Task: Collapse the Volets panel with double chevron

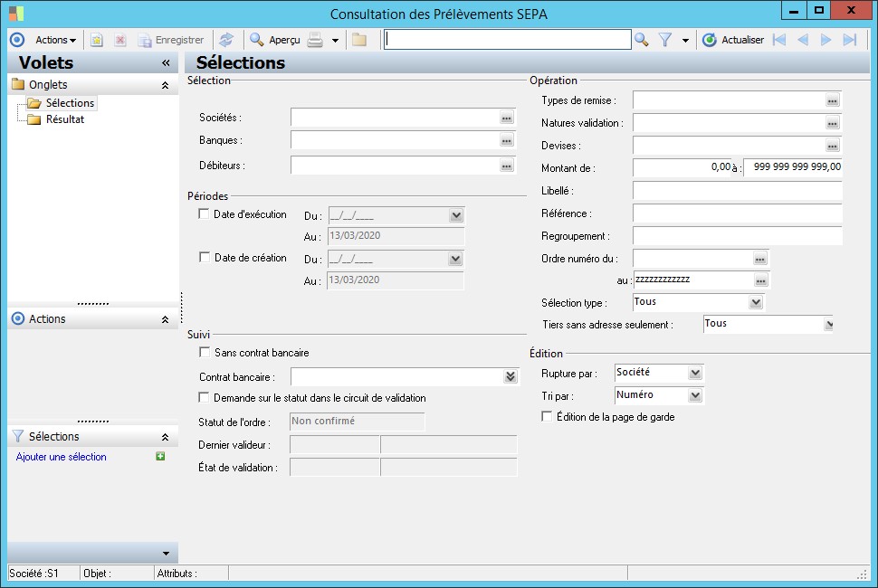Action: click(x=166, y=63)
